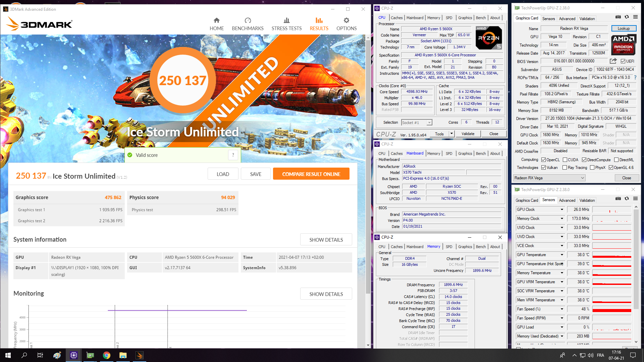
Task: Show details for System information
Action: click(326, 240)
